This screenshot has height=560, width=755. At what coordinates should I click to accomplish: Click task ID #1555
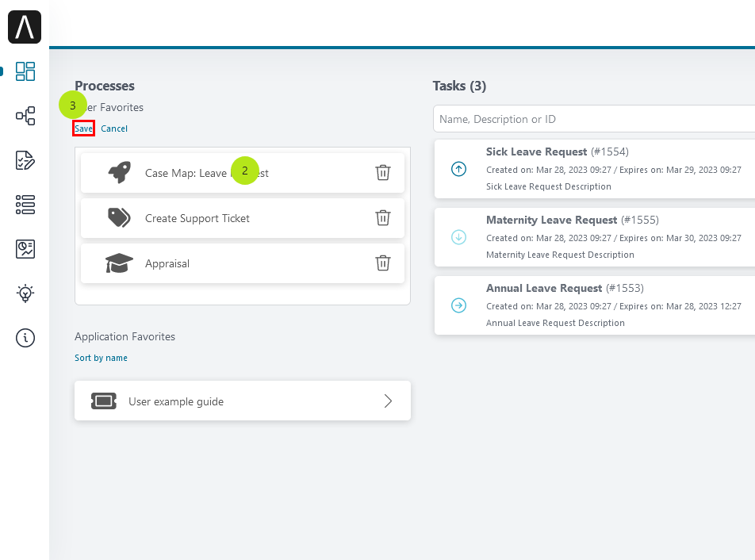[x=640, y=220]
